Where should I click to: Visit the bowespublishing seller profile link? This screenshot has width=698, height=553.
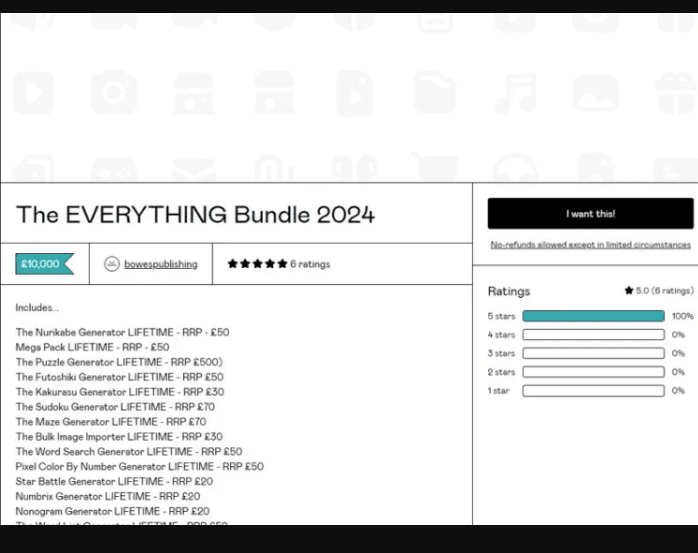click(160, 264)
